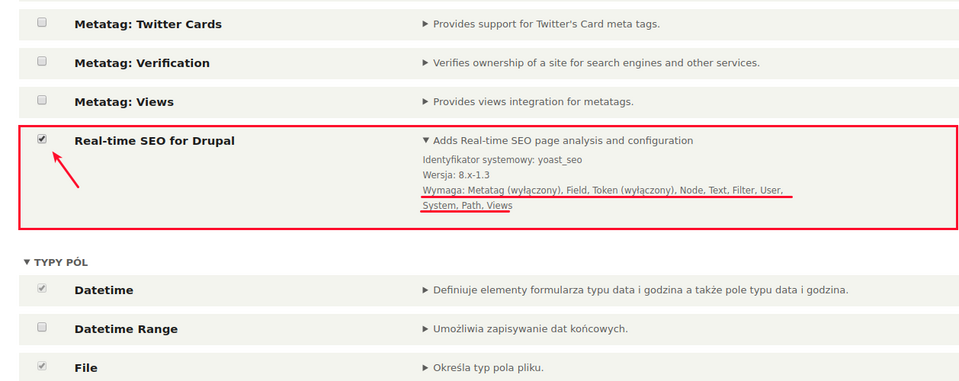Click 'Identyfikator systemowy: yoast_seo' text
Screen dimensions: 959x381
[x=502, y=160]
